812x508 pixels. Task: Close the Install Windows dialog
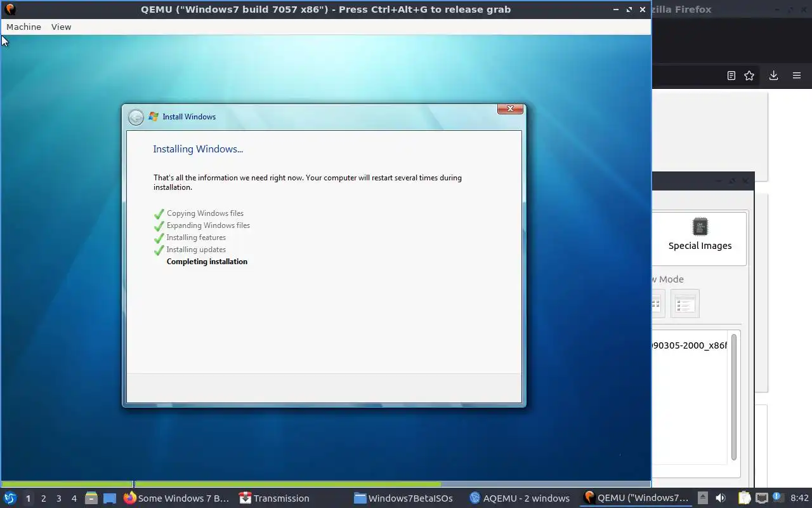point(510,109)
